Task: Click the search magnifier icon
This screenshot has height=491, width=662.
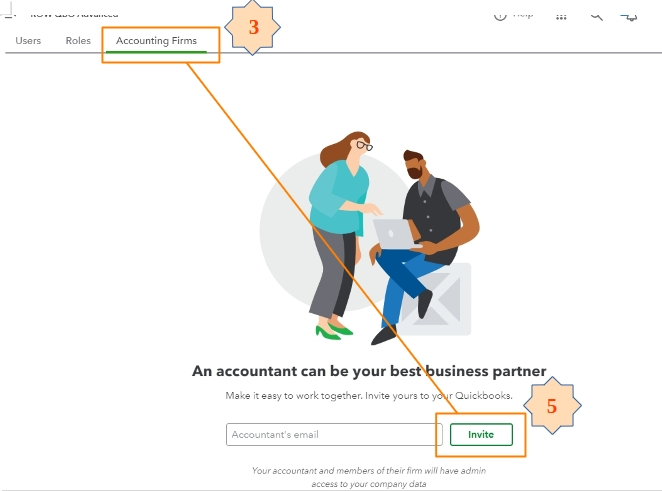Action: click(596, 16)
